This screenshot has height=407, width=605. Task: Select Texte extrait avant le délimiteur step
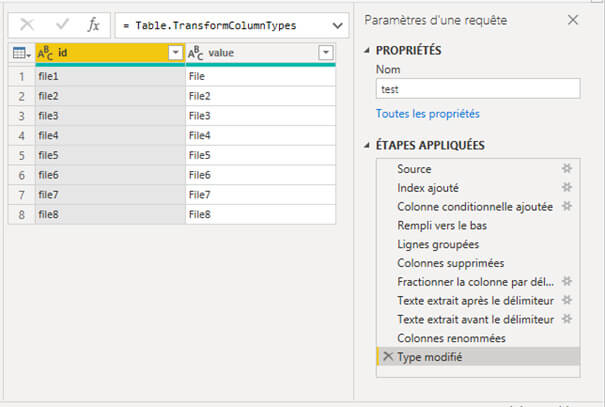coord(478,319)
